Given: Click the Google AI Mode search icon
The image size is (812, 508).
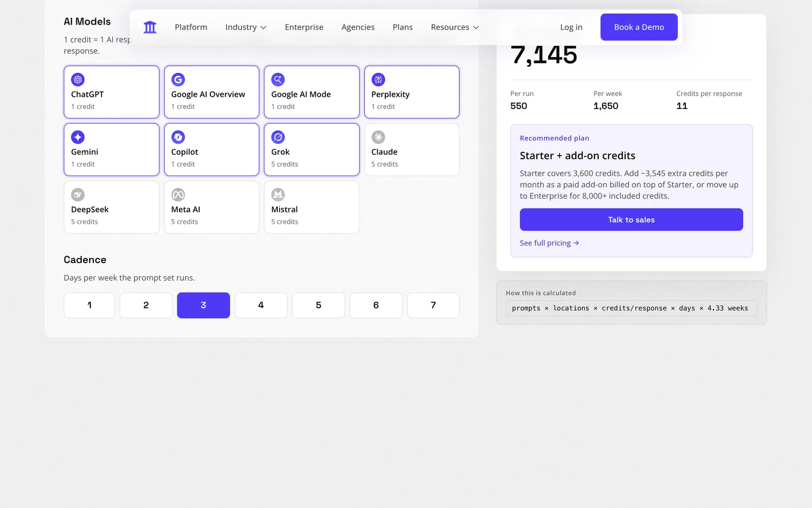Looking at the screenshot, I should click(278, 80).
